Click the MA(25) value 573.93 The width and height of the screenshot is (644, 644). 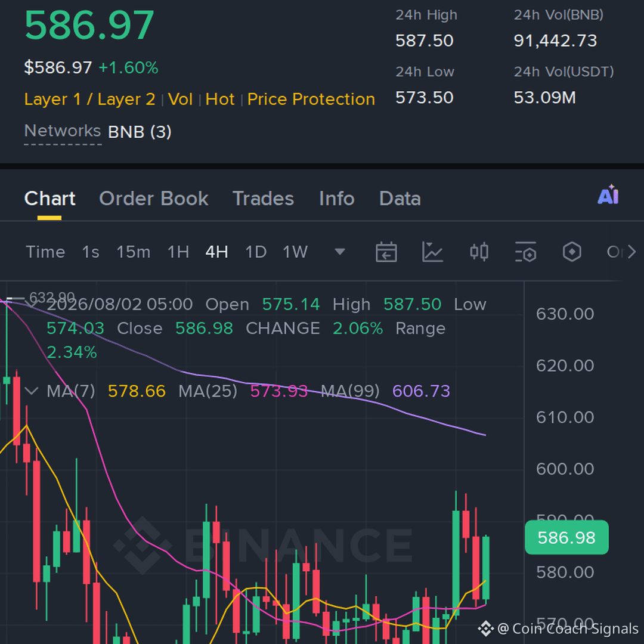tap(279, 391)
